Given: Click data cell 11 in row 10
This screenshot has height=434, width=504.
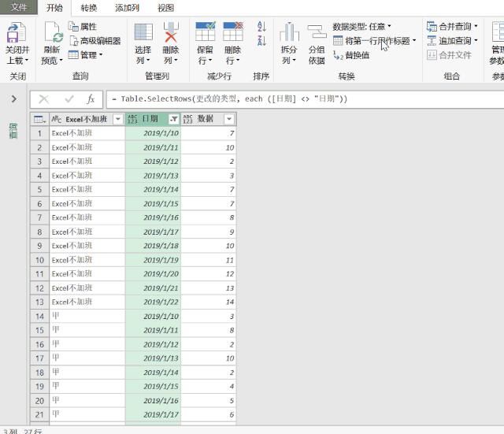Looking at the screenshot, I should pyautogui.click(x=209, y=260).
